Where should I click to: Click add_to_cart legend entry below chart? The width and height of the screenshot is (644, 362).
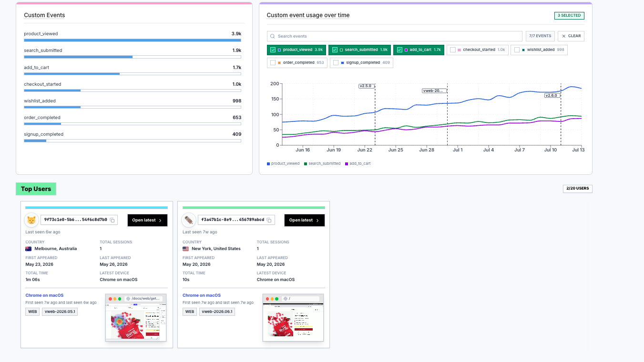pyautogui.click(x=358, y=163)
